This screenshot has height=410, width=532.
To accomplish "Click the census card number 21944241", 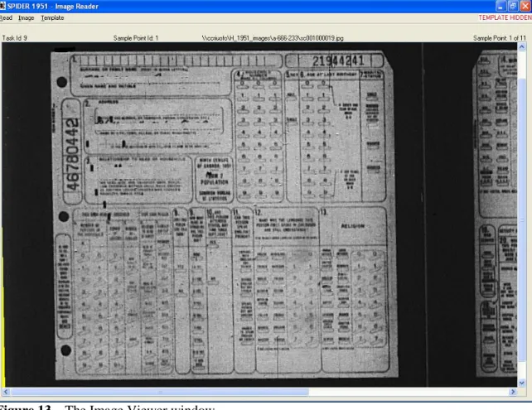I will (x=338, y=61).
